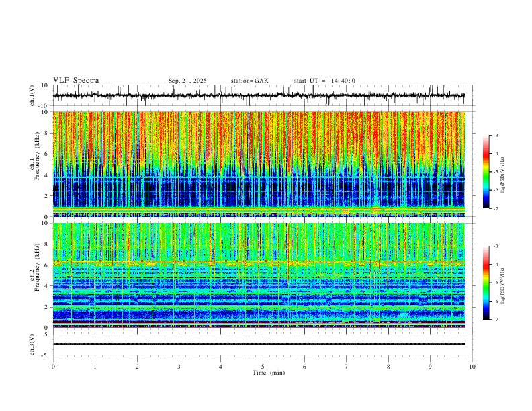
Task: Click the "-7" label on ch.2 color bar
Action: click(496, 319)
